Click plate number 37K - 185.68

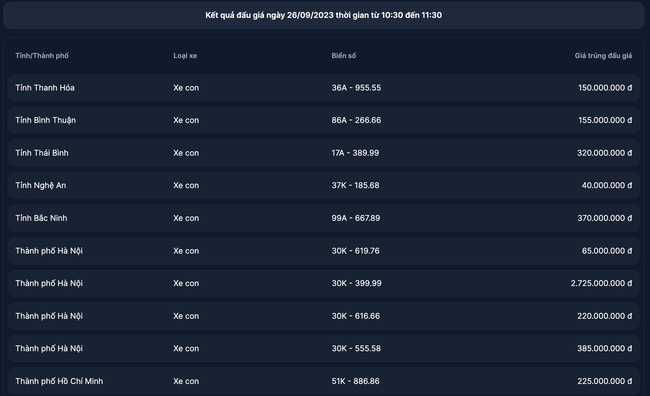[355, 185]
